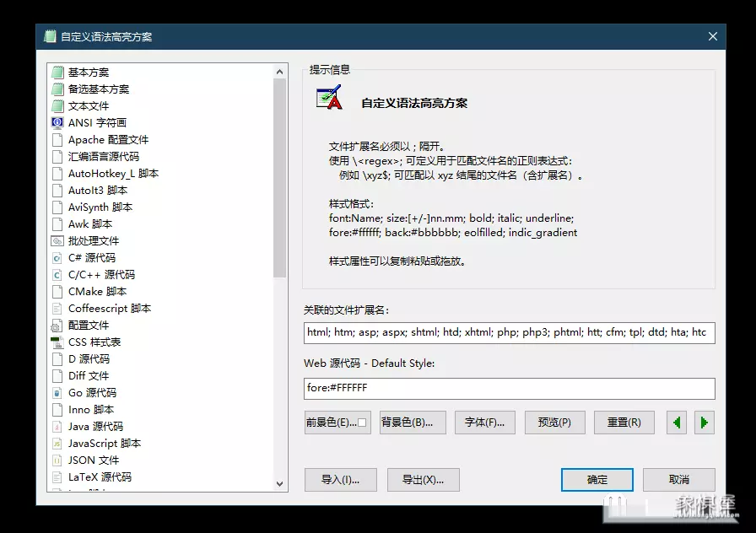The image size is (756, 533).
Task: Select 基本方案 in the list
Action: point(89,73)
